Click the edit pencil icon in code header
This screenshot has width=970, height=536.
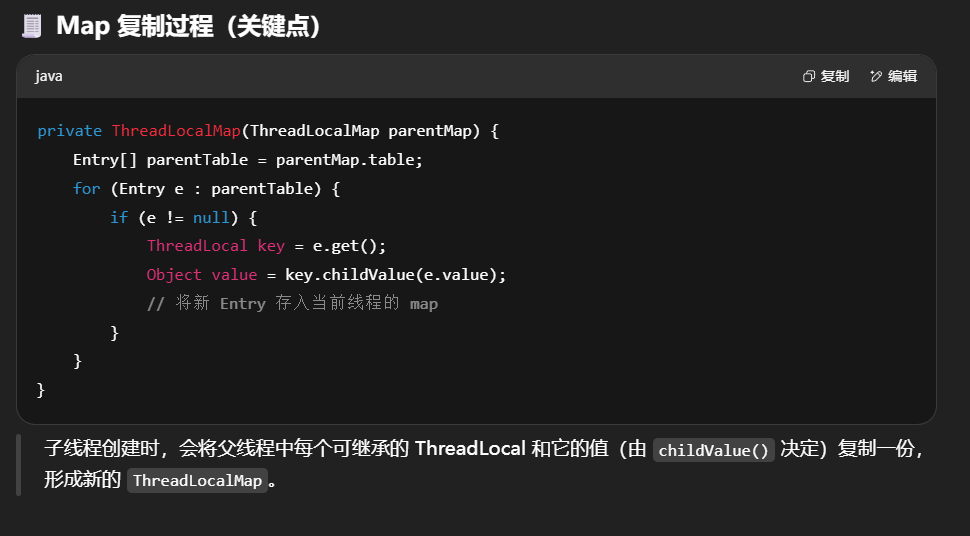[877, 77]
